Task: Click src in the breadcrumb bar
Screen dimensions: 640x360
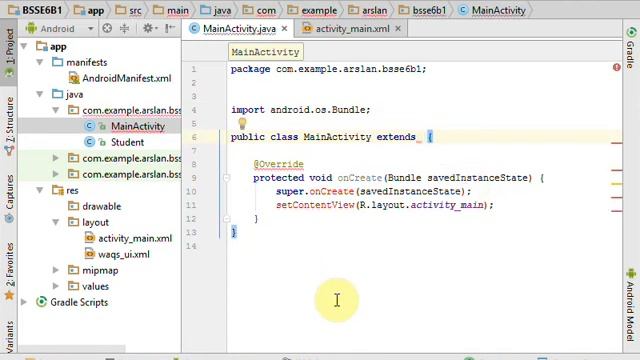Action: coord(135,10)
